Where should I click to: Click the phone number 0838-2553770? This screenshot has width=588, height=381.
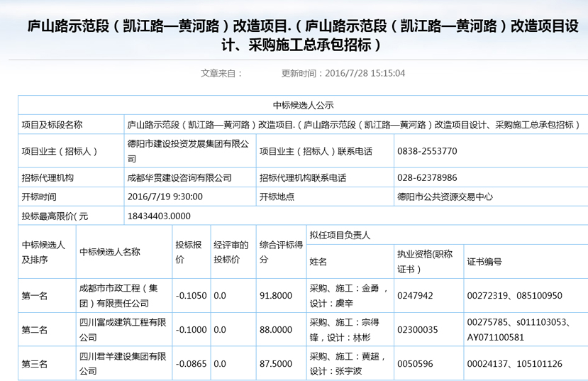tap(427, 151)
